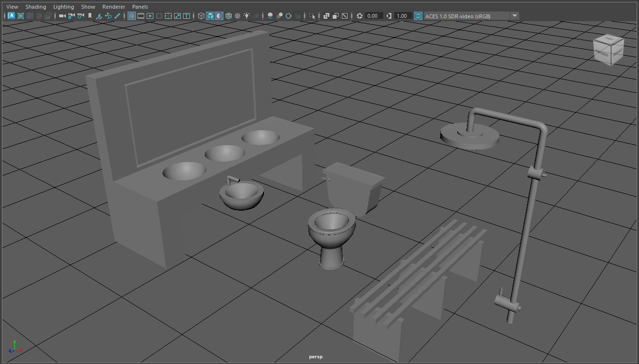Toggle Use Default Material icon
639x364 pixels.
219,16
